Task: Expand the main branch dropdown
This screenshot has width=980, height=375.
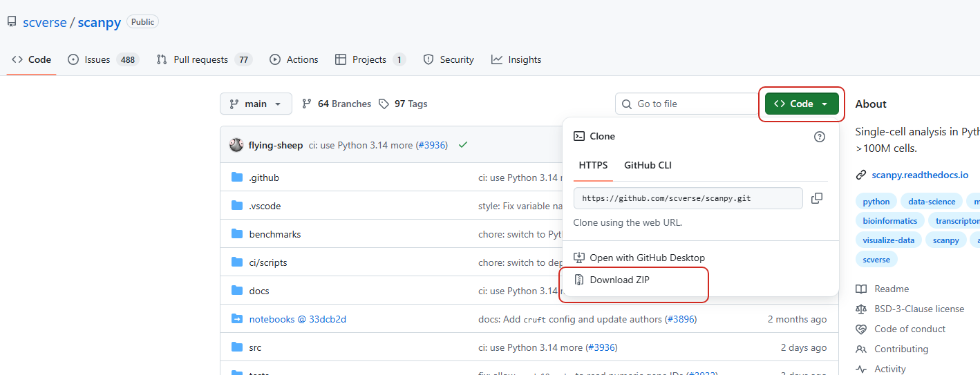Action: point(256,104)
